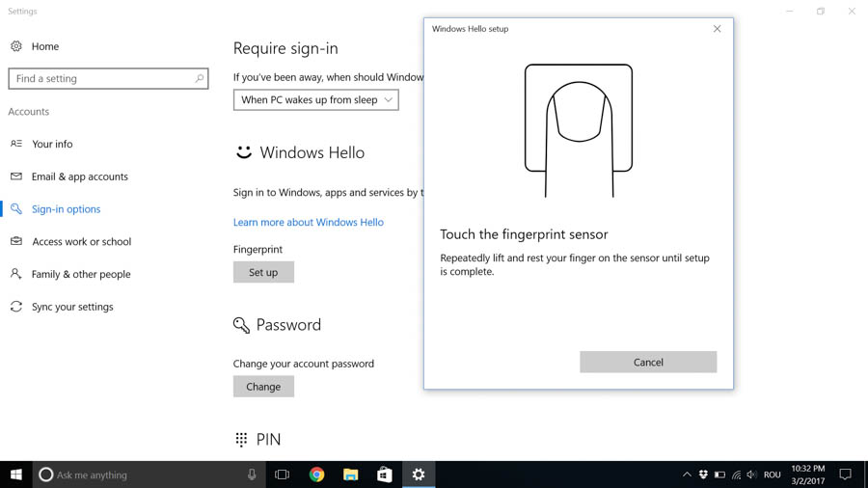868x488 pixels.
Task: Click the Password key icon
Action: 241,325
